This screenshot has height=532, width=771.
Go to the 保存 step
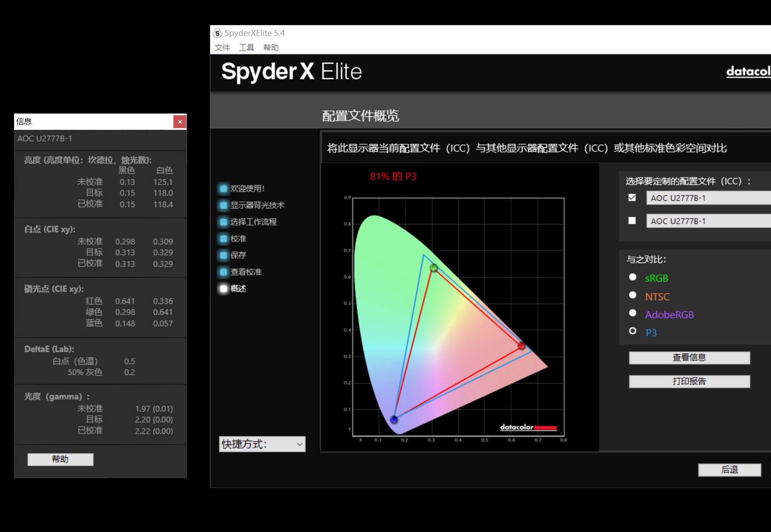(x=238, y=255)
